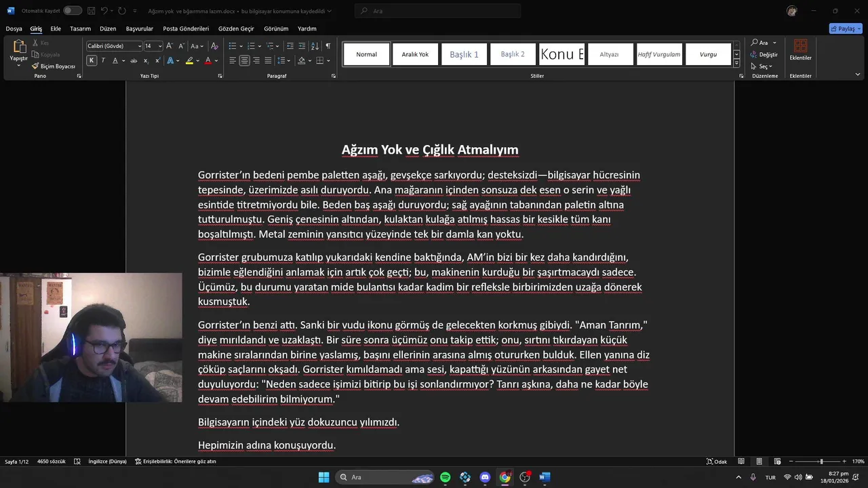Decrease font size with the shrink font icon

tap(180, 46)
